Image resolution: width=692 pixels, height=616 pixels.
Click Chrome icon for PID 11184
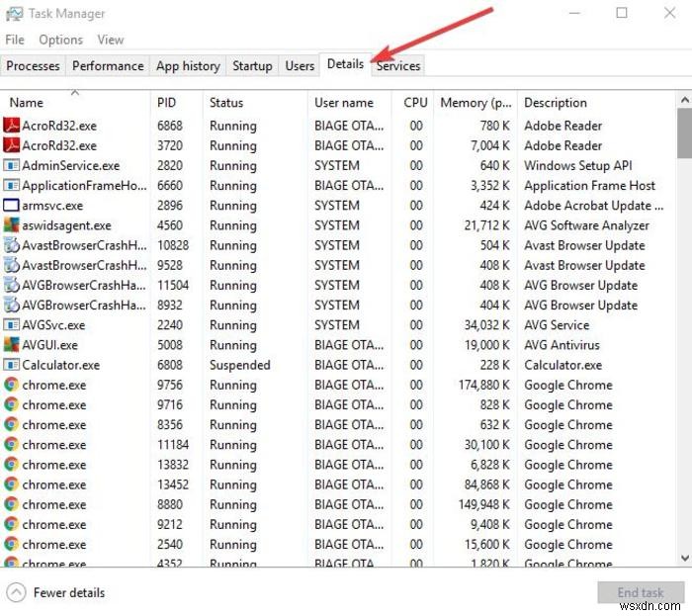(x=12, y=444)
